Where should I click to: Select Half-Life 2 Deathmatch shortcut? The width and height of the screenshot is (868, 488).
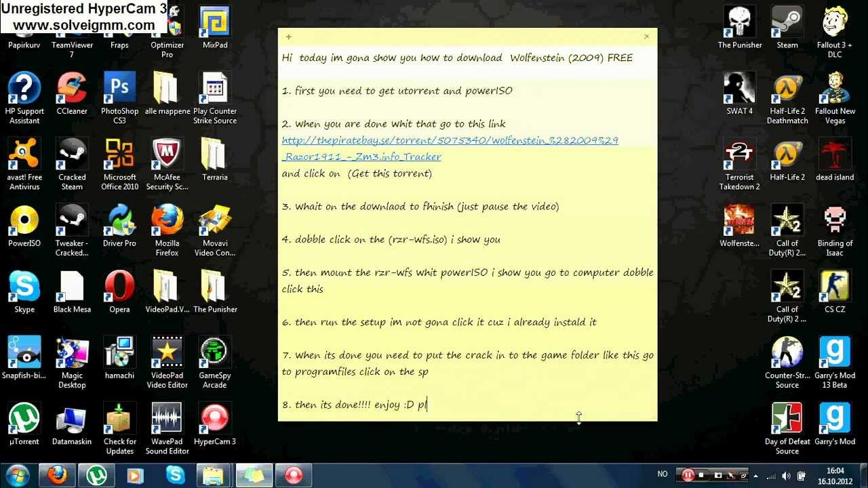click(787, 98)
